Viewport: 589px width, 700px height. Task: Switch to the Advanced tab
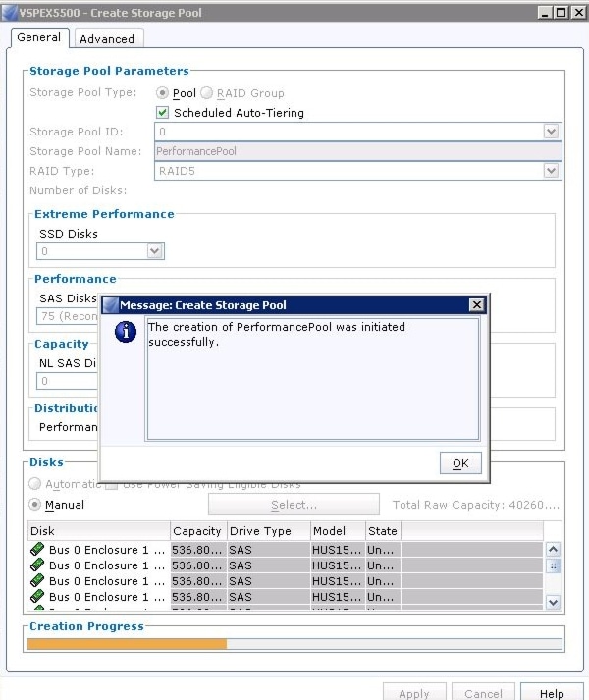(107, 39)
